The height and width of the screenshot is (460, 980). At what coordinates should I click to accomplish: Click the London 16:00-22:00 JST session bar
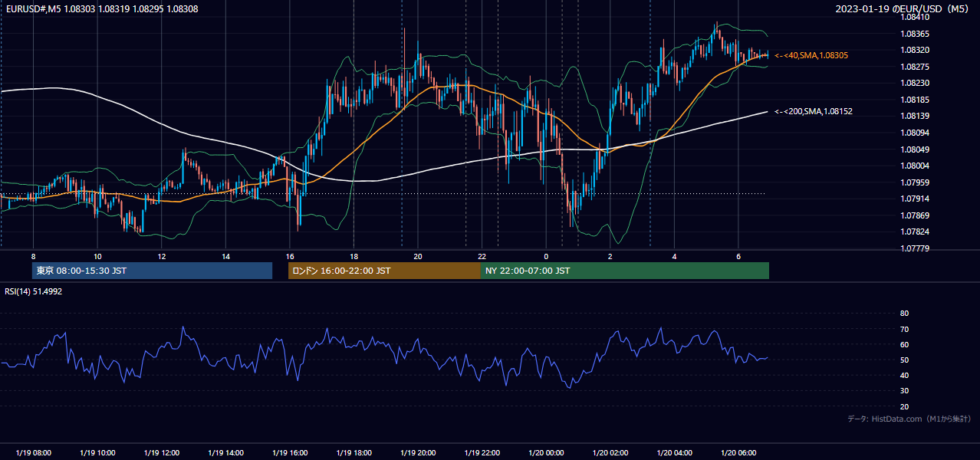click(x=384, y=271)
